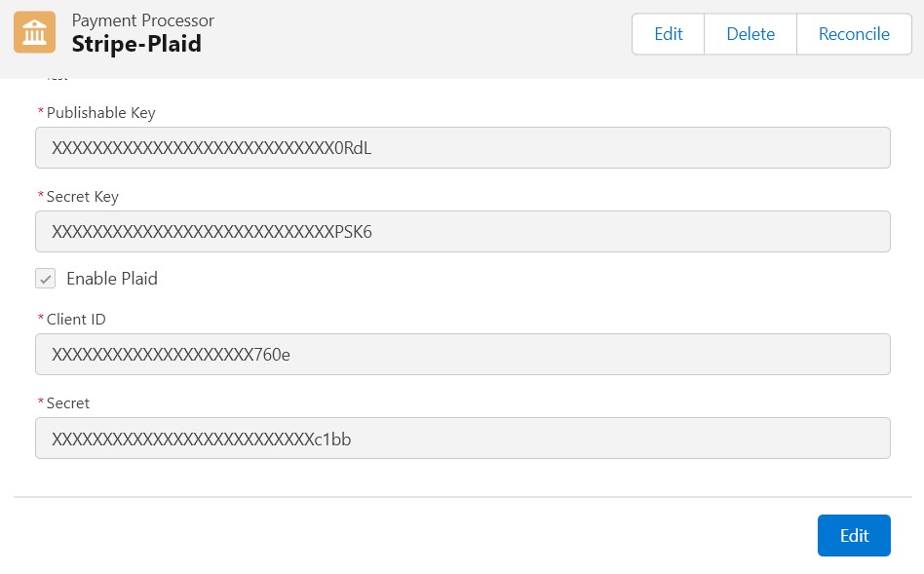
Task: Click the Secret Key field label
Action: [83, 197]
